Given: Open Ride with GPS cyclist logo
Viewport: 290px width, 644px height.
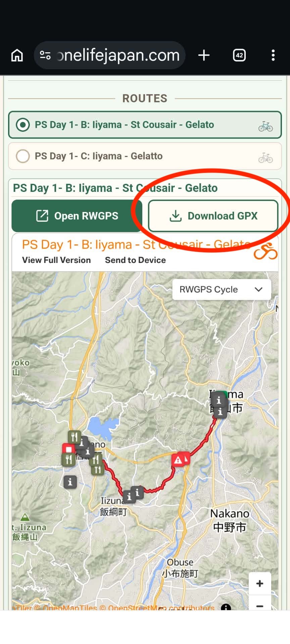Looking at the screenshot, I should click(x=265, y=252).
